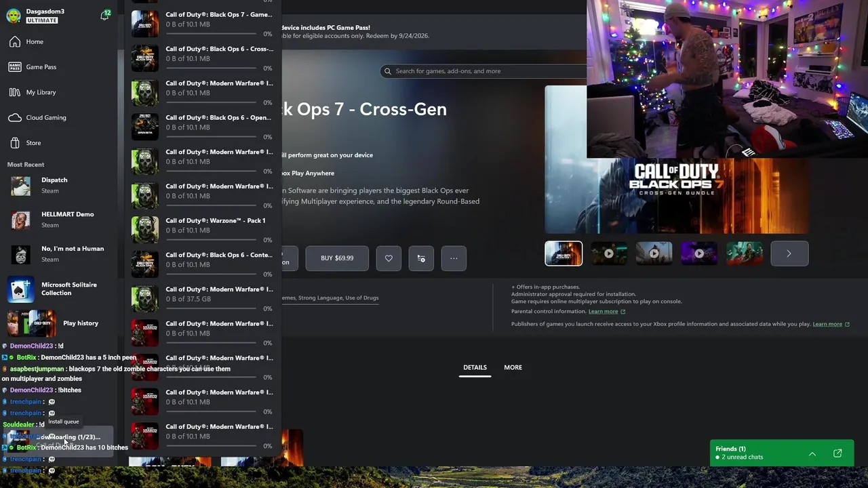Focus the search games field
Image resolution: width=868 pixels, height=488 pixels.
(x=484, y=71)
